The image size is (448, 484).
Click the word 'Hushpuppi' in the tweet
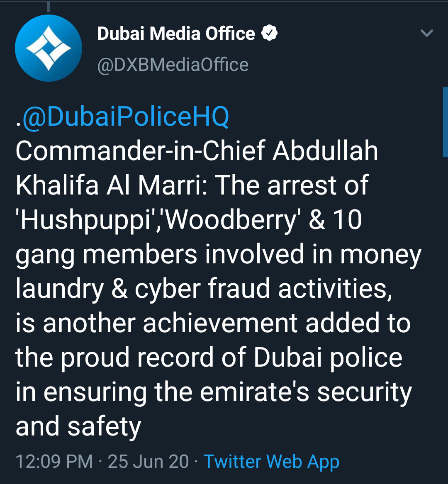pos(85,220)
